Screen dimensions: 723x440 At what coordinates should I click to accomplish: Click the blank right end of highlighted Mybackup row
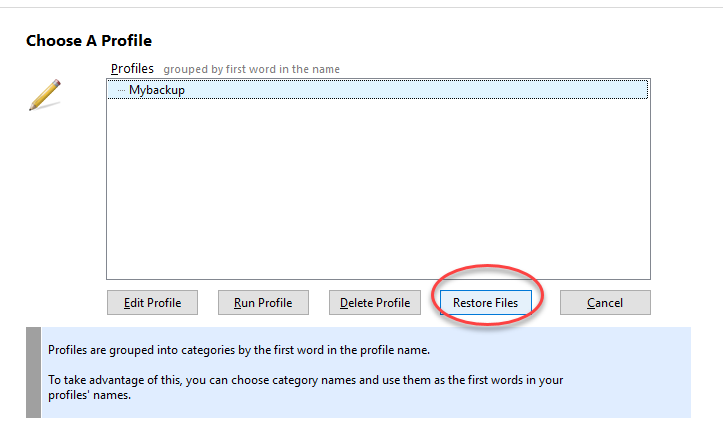507,90
